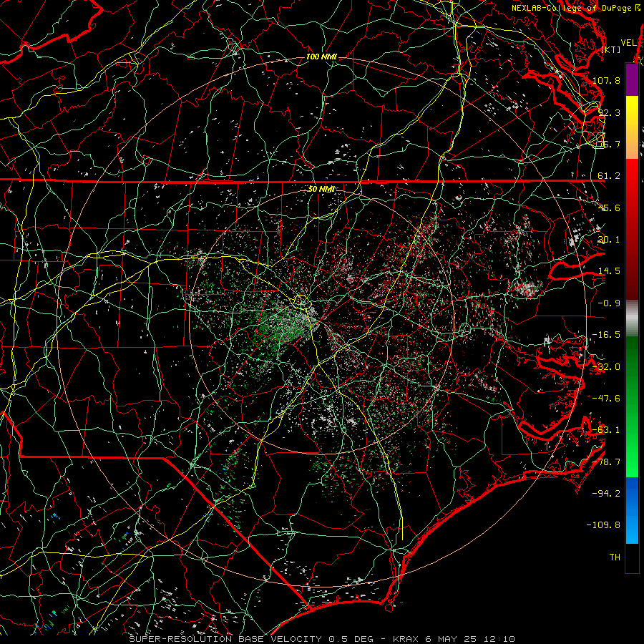Image resolution: width=644 pixels, height=644 pixels.
Task: Click the -109.8 velocity scale value
Action: 604,525
